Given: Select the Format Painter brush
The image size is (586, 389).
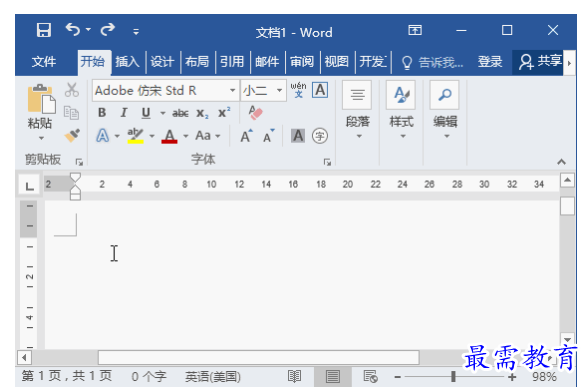Looking at the screenshot, I should [x=72, y=135].
